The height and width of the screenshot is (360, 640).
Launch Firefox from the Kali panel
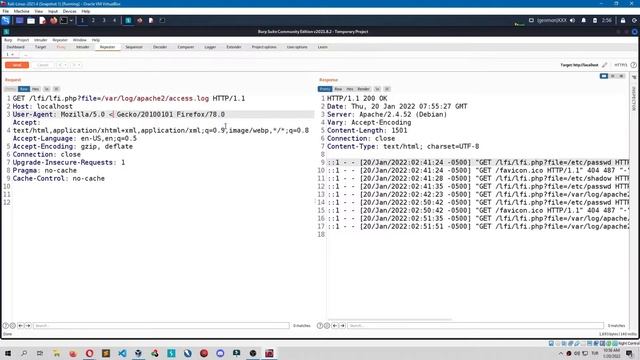tap(53, 20)
